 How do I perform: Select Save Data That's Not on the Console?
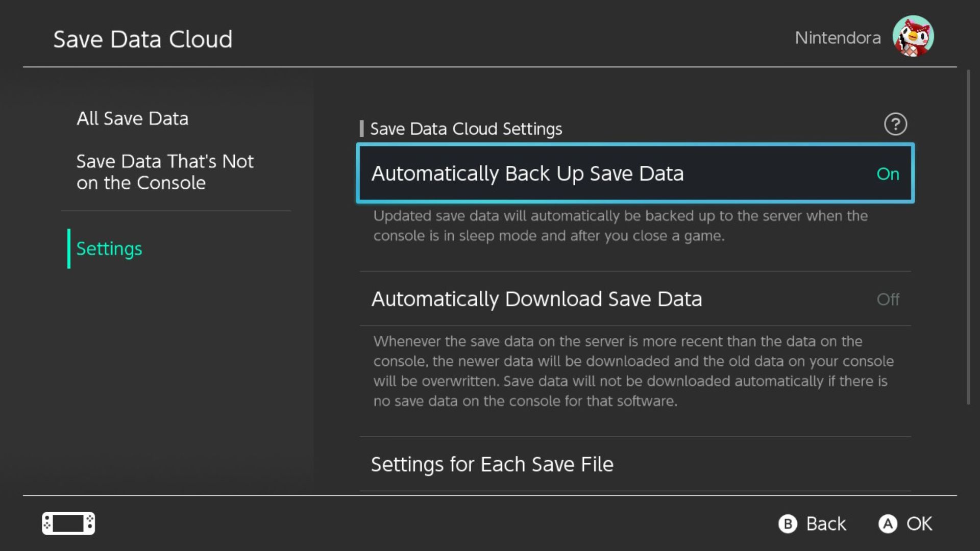point(165,172)
